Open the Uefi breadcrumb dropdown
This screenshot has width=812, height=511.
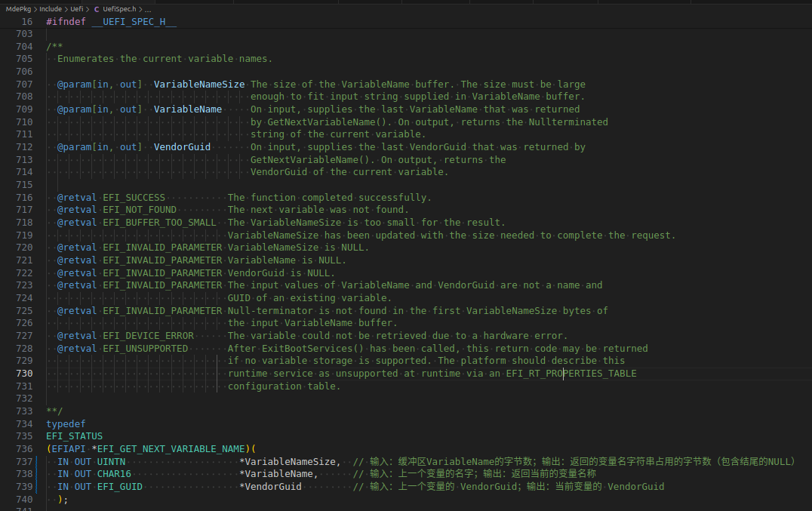[76, 9]
